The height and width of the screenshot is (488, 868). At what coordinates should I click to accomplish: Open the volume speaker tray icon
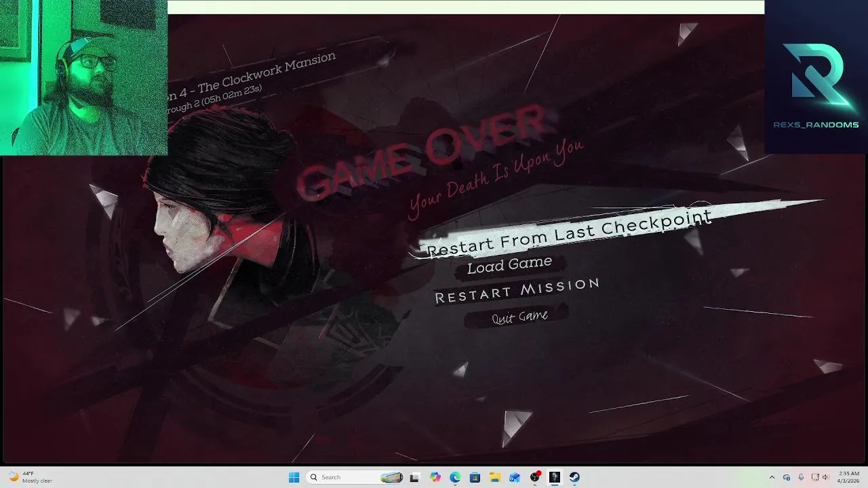(x=826, y=477)
